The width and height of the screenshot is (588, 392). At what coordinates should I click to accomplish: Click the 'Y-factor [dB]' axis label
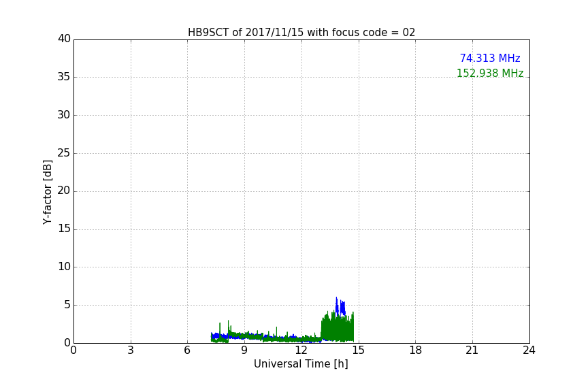[x=47, y=193]
